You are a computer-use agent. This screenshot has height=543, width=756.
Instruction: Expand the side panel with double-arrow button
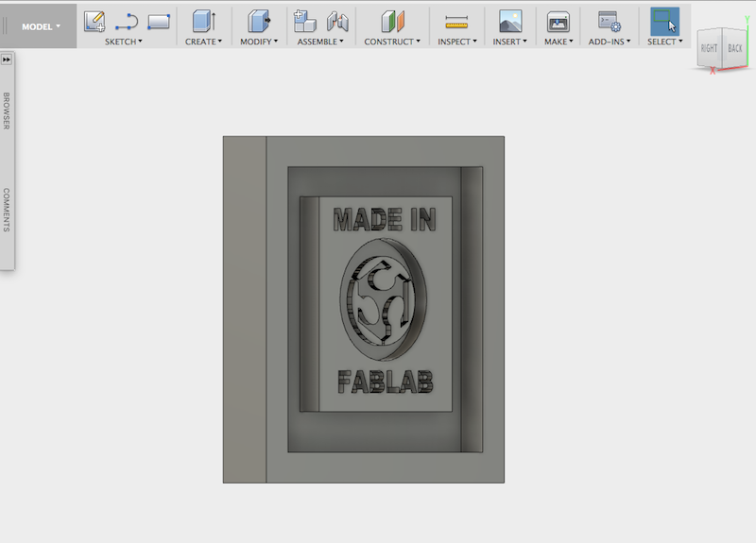[7, 59]
